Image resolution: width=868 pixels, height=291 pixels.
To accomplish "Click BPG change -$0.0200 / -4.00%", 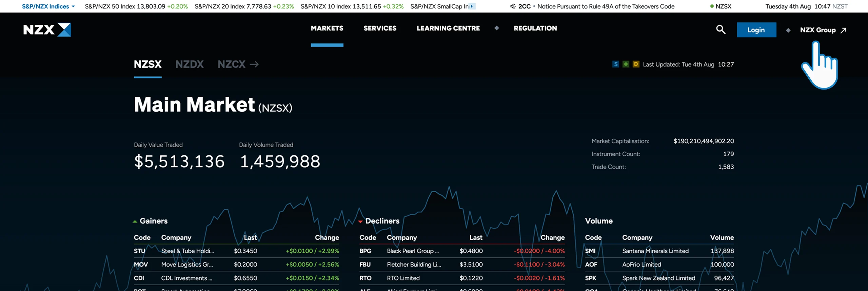I will tap(539, 251).
